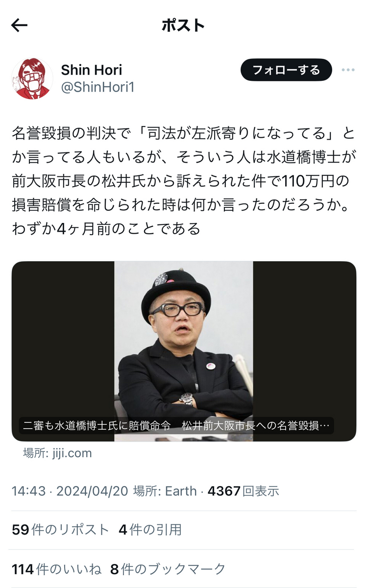The image size is (368, 588).
Task: Open Shin Hori's profile avatar
Action: coord(32,78)
